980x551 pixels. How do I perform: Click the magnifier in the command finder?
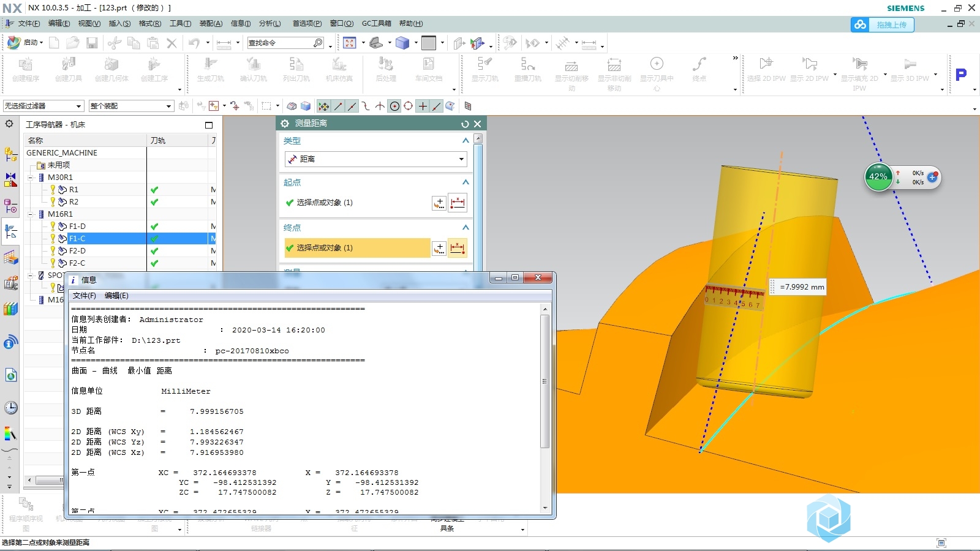click(317, 43)
